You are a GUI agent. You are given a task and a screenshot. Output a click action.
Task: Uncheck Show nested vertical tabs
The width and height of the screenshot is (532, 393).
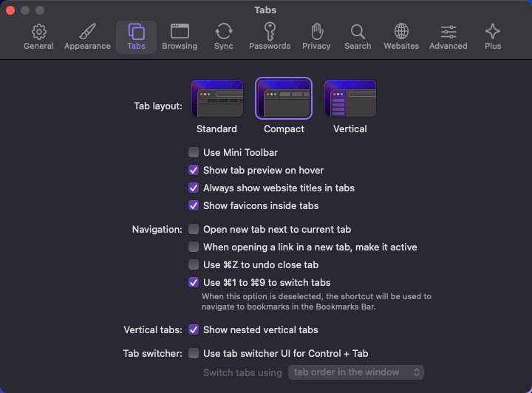(x=194, y=329)
